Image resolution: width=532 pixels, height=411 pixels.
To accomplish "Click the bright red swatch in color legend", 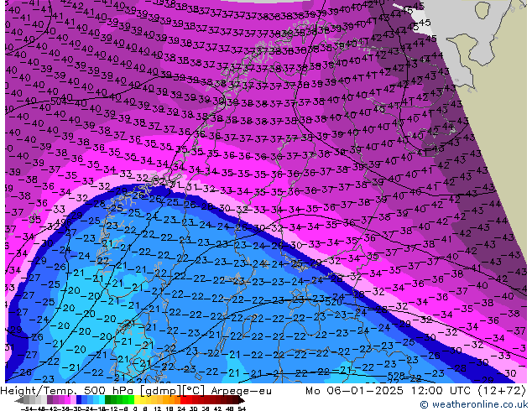I will point(183,400).
